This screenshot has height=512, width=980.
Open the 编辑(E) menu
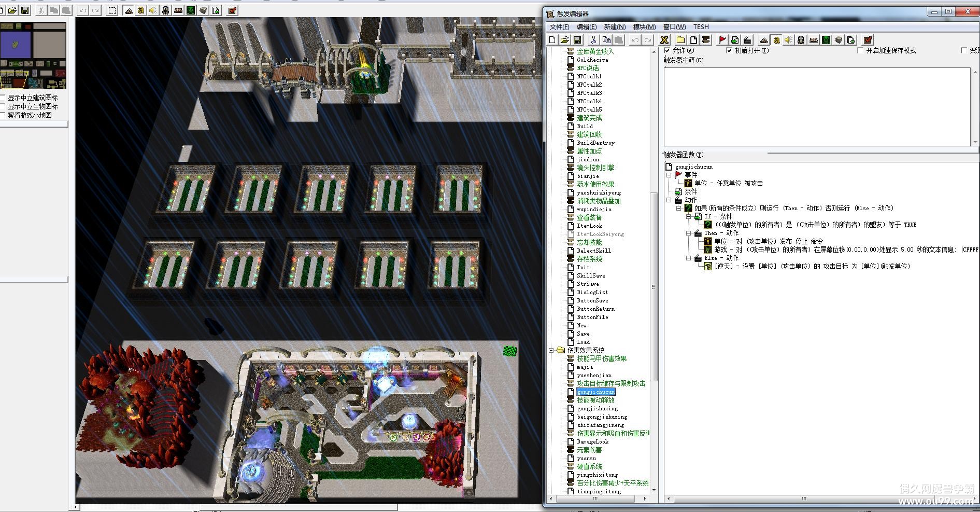pos(587,27)
